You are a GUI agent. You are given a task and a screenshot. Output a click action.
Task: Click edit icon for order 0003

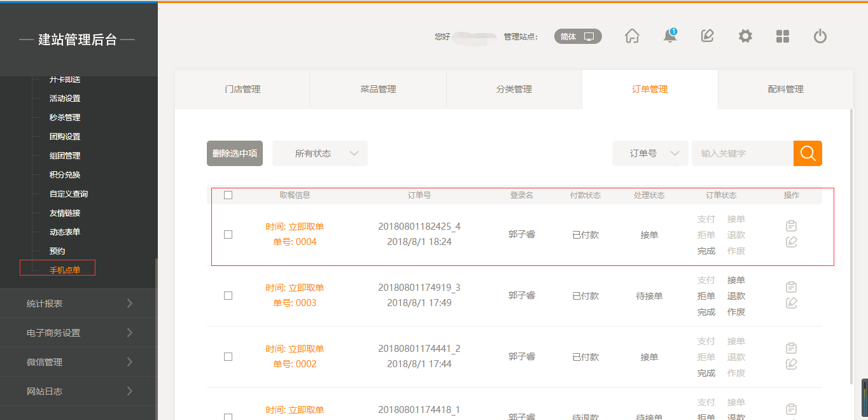tap(791, 303)
